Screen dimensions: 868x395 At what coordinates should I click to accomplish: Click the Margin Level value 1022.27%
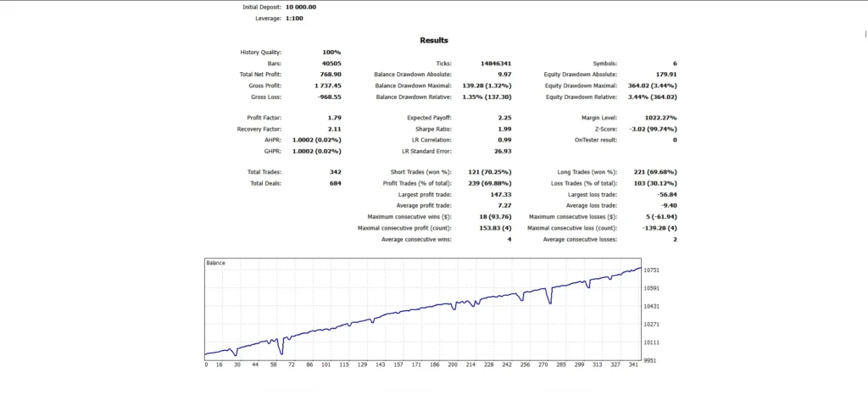click(661, 118)
